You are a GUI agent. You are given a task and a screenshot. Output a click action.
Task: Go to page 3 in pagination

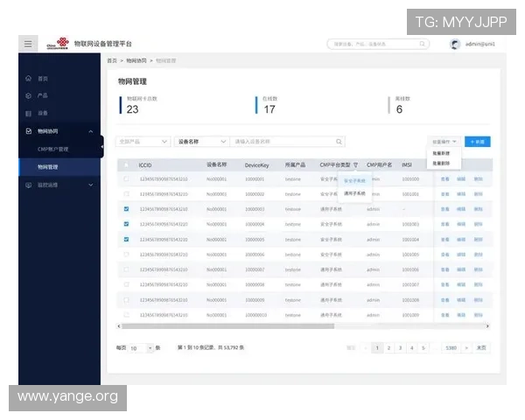point(401,347)
